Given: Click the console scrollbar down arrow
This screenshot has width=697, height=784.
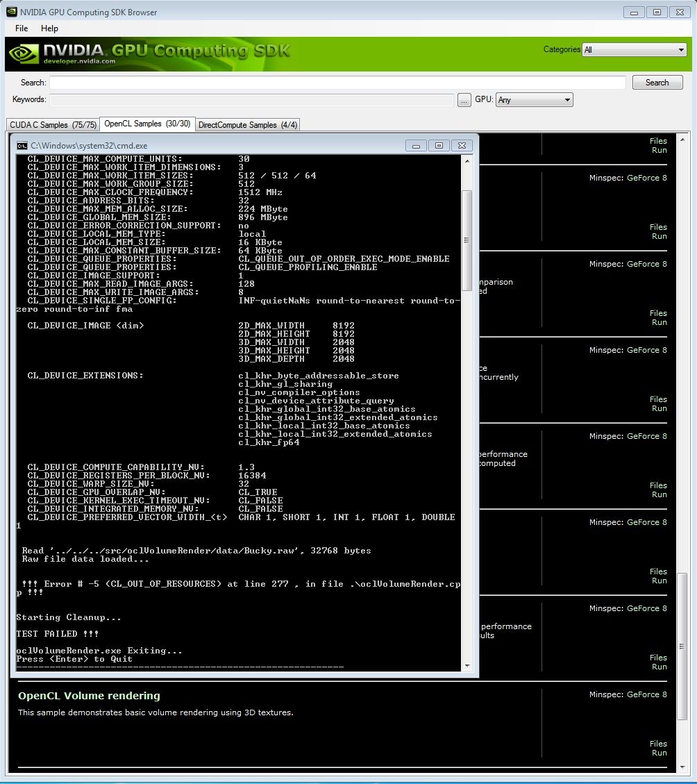Looking at the screenshot, I should pos(467,666).
